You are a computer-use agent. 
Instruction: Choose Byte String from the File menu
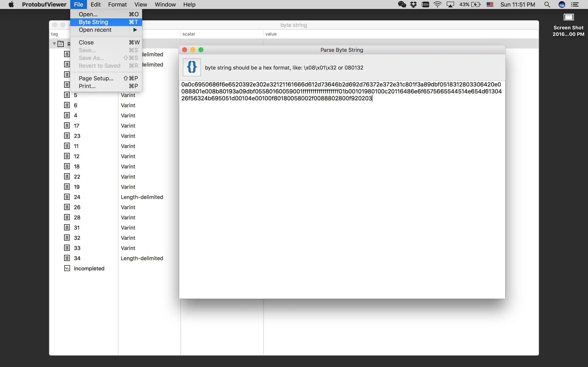pos(93,22)
